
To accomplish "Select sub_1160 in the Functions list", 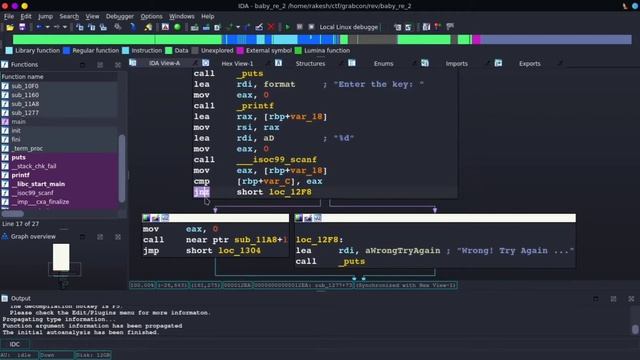I will tap(59, 95).
